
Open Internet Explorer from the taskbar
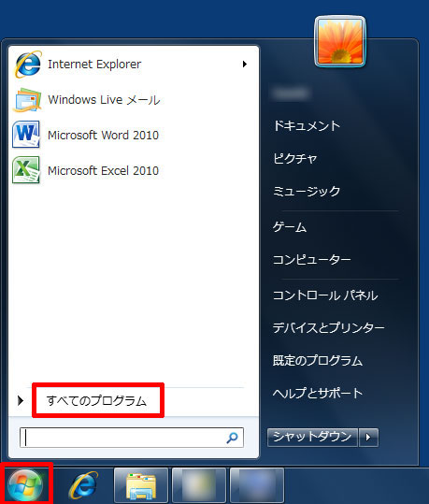(x=83, y=484)
